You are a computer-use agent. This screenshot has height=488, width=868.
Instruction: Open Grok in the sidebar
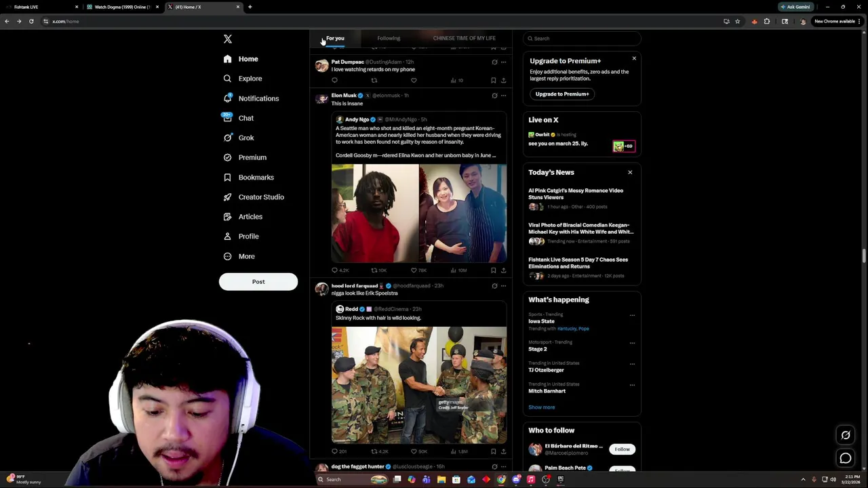pyautogui.click(x=238, y=138)
